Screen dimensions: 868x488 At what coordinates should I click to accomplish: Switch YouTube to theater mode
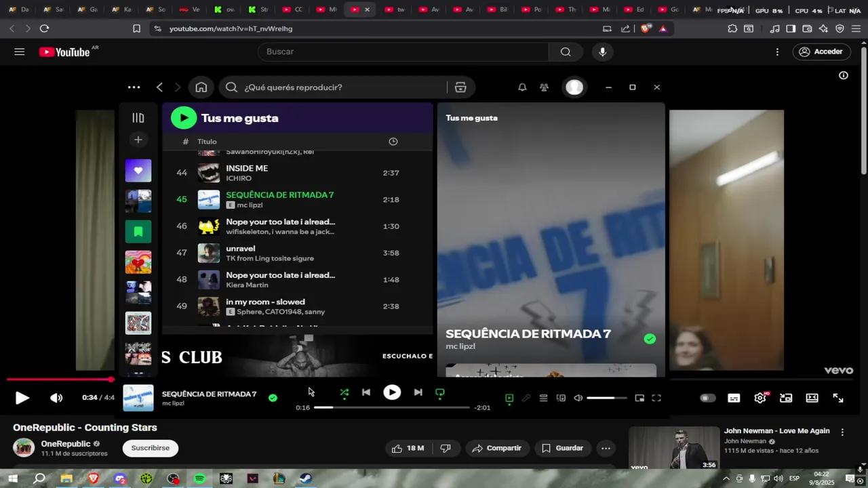pos(812,398)
